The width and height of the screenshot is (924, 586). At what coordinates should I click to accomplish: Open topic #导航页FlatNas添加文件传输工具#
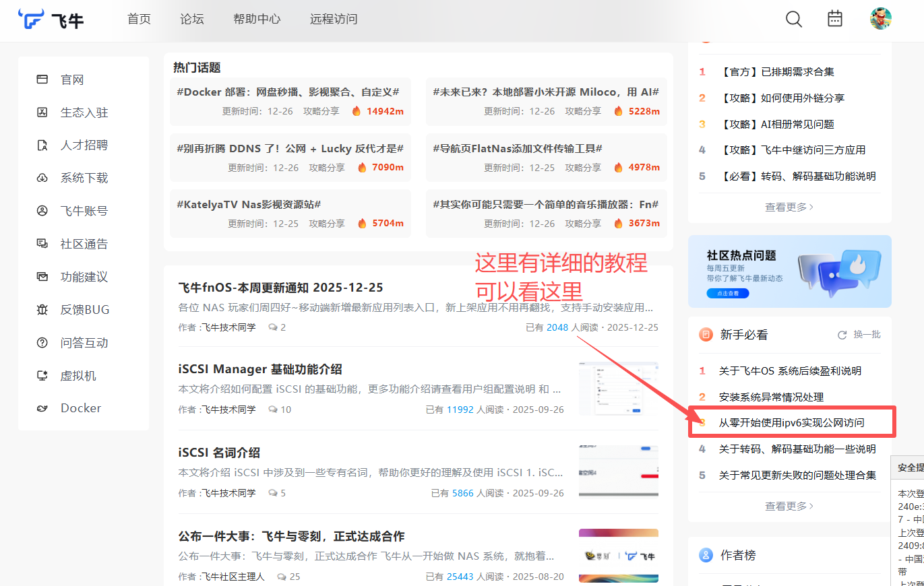(x=518, y=148)
